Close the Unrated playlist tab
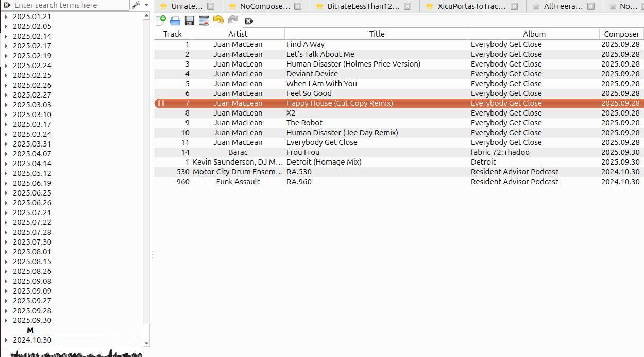This screenshot has height=357, width=644. point(211,7)
